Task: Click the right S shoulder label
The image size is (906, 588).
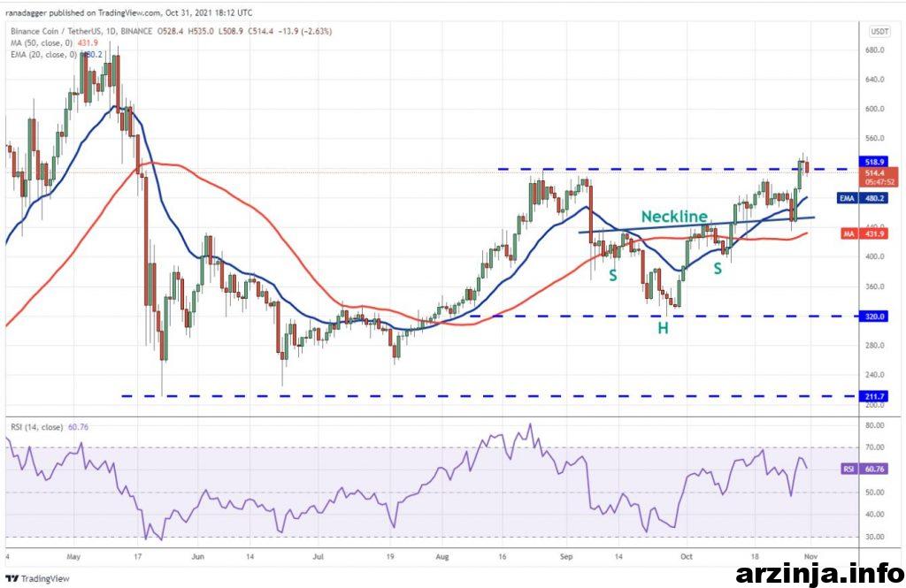Action: 718,267
